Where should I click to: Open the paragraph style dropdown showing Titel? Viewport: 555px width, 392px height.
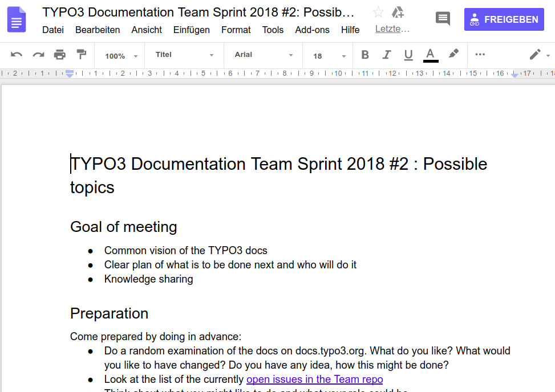pyautogui.click(x=184, y=55)
